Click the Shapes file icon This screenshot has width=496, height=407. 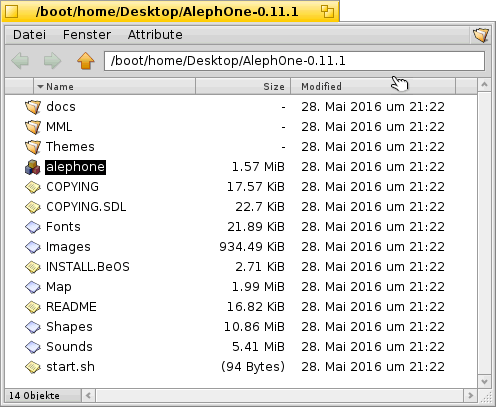coord(33,327)
